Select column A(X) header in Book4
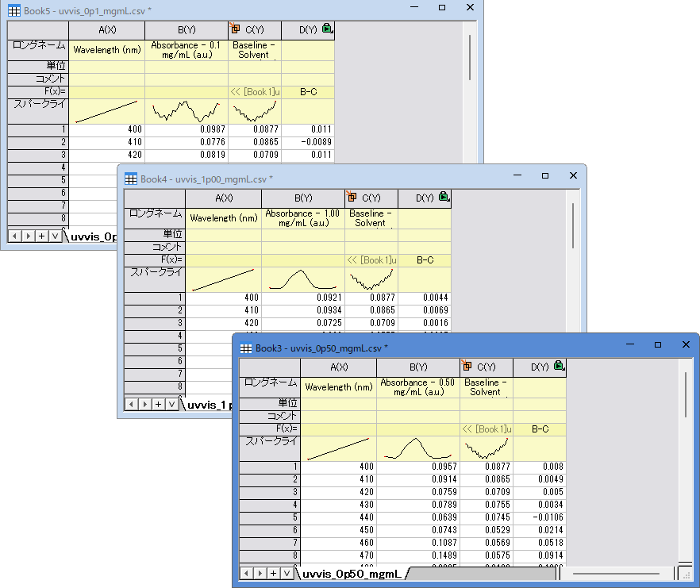Image resolution: width=700 pixels, height=588 pixels. point(224,198)
